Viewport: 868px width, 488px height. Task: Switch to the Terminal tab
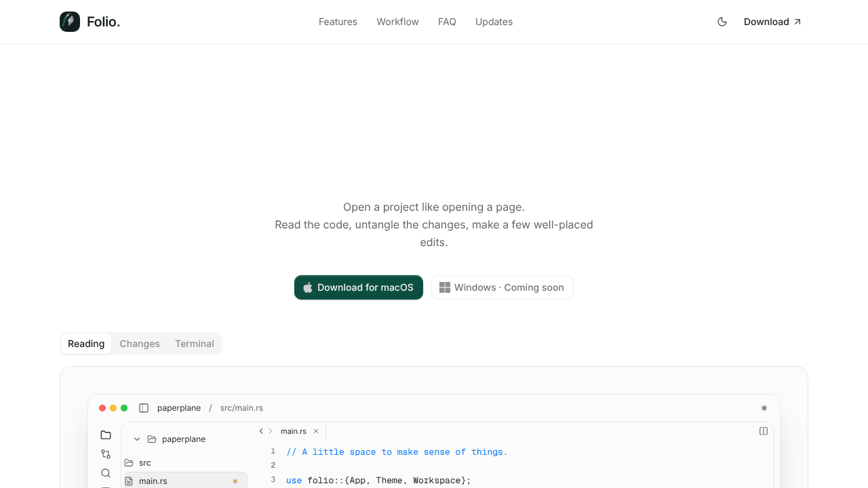tap(195, 344)
